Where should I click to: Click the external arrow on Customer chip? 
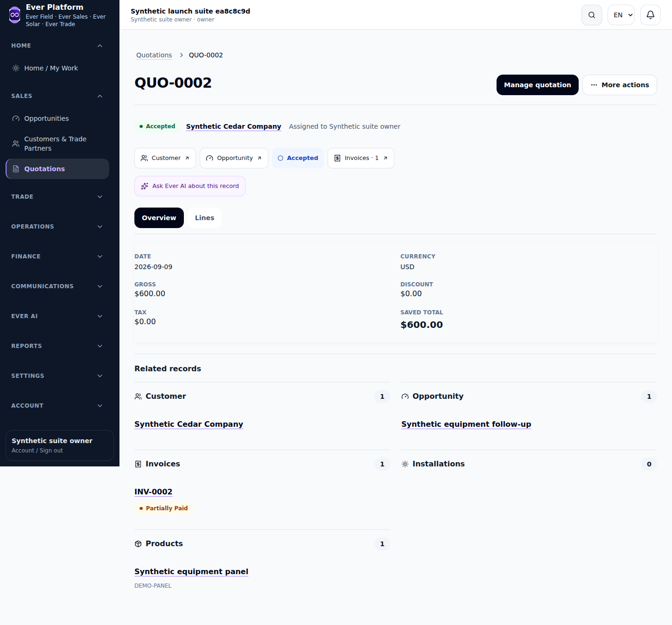(x=187, y=158)
